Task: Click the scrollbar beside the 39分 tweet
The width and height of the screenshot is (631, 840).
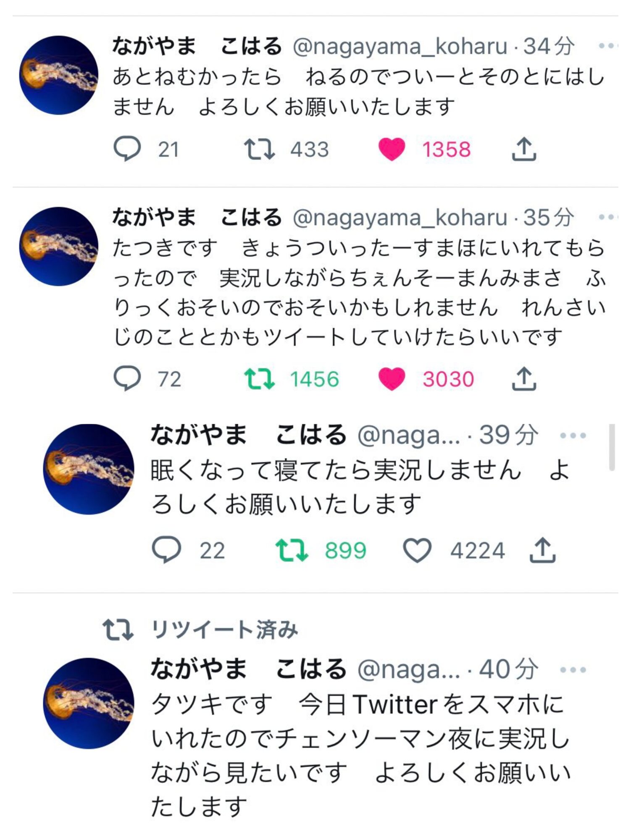Action: (x=612, y=447)
